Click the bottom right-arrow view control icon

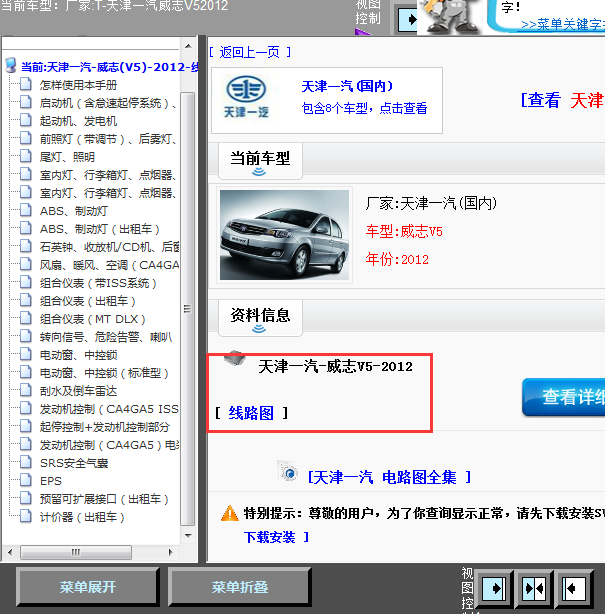pos(495,589)
